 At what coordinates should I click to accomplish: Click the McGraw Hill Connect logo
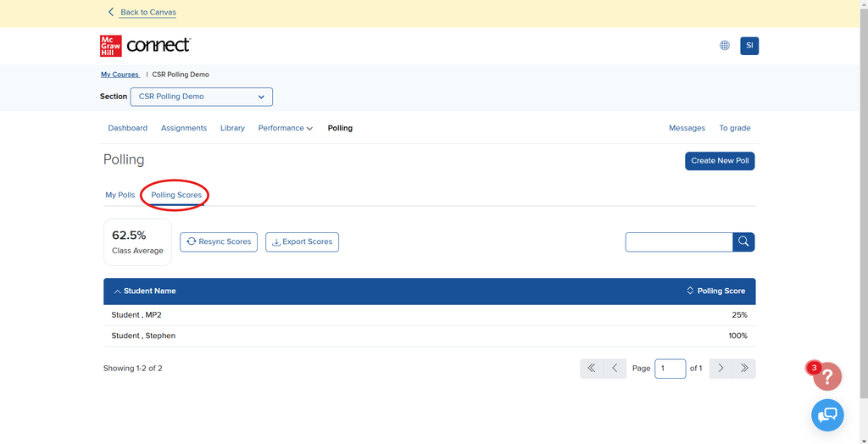[145, 46]
